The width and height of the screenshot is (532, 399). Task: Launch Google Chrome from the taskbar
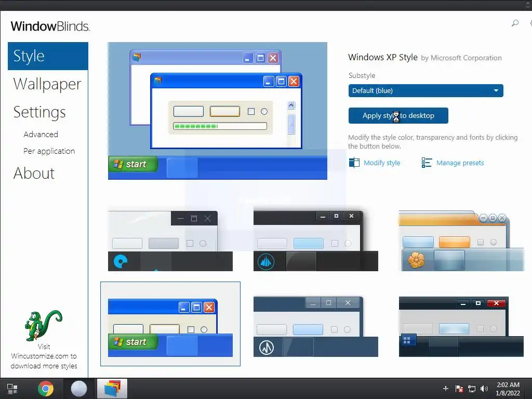point(46,389)
